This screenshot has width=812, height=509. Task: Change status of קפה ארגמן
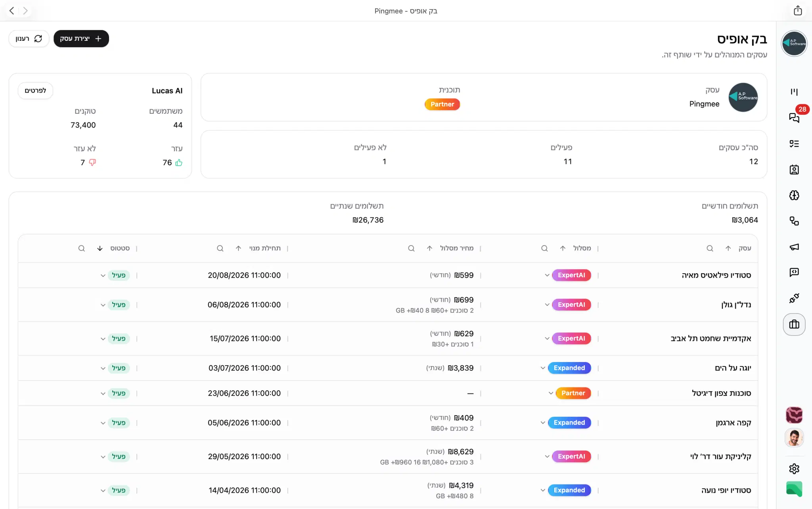(x=115, y=423)
